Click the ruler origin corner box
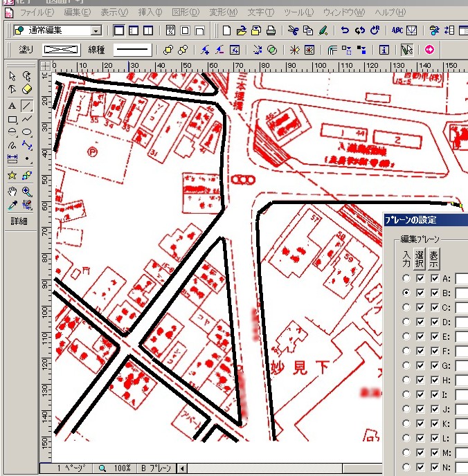Screen dimensions: 468x476 pos(45,66)
